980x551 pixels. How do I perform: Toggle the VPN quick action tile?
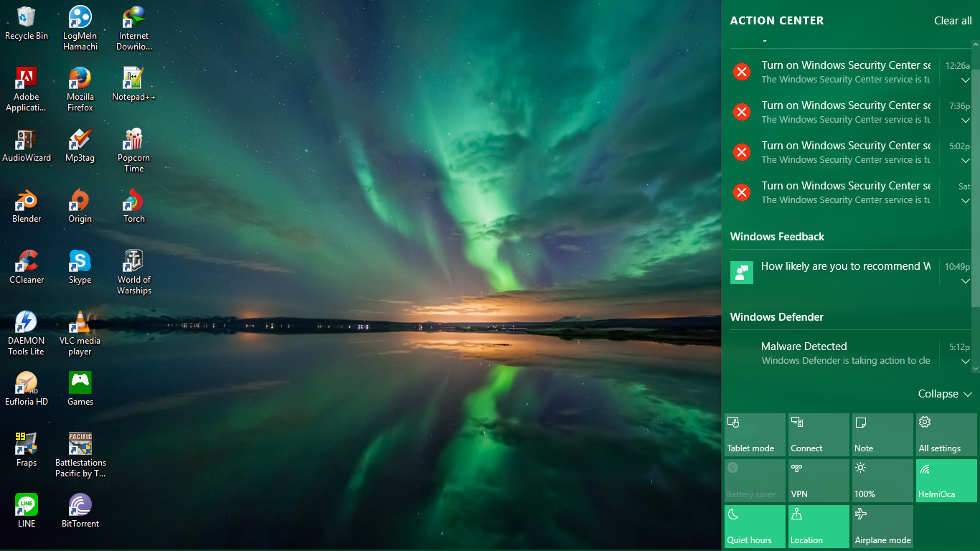(819, 481)
